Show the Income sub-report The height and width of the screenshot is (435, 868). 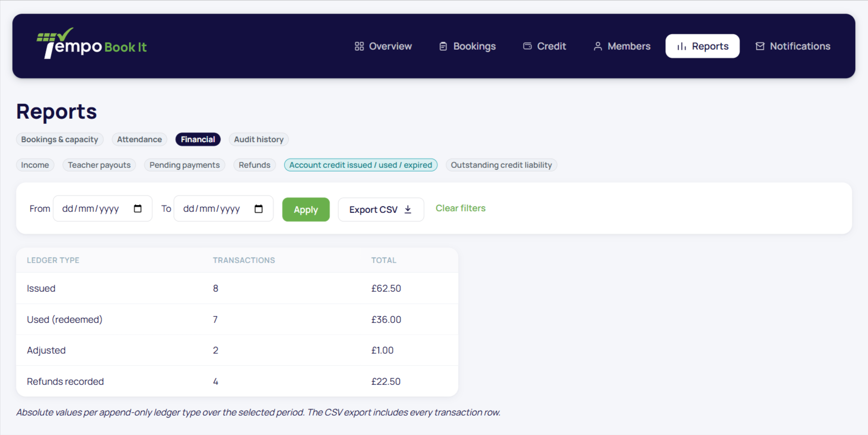[x=35, y=165]
